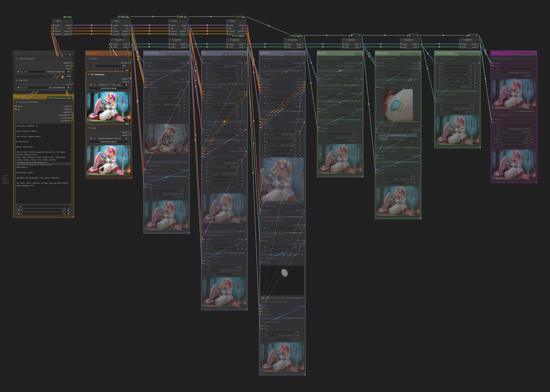Click the pos_filtered output port on PromptControlSimple
550x392 pixels.
point(71,118)
